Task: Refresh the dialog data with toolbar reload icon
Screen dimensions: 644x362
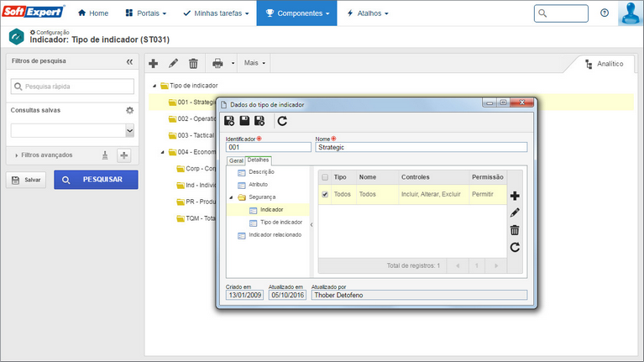Action: click(x=282, y=121)
